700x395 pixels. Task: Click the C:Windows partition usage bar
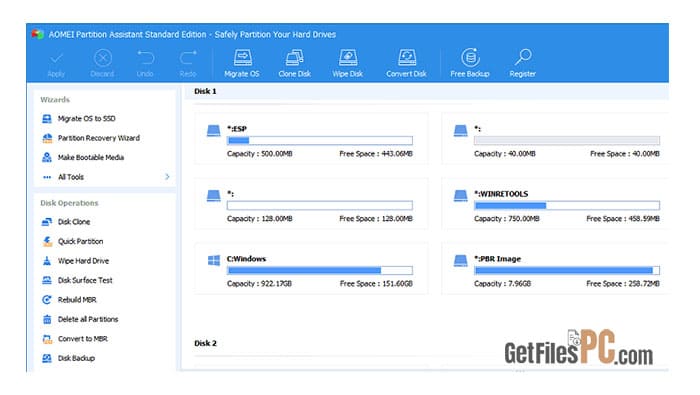[320, 270]
